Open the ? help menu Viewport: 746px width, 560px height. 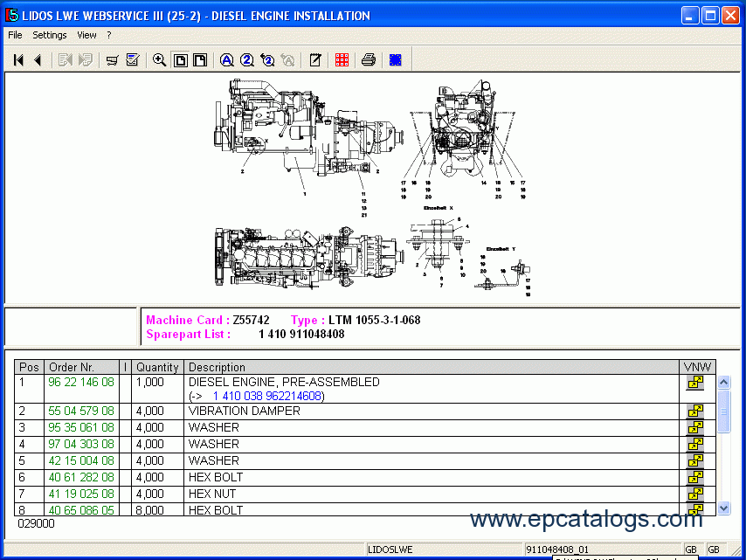109,35
